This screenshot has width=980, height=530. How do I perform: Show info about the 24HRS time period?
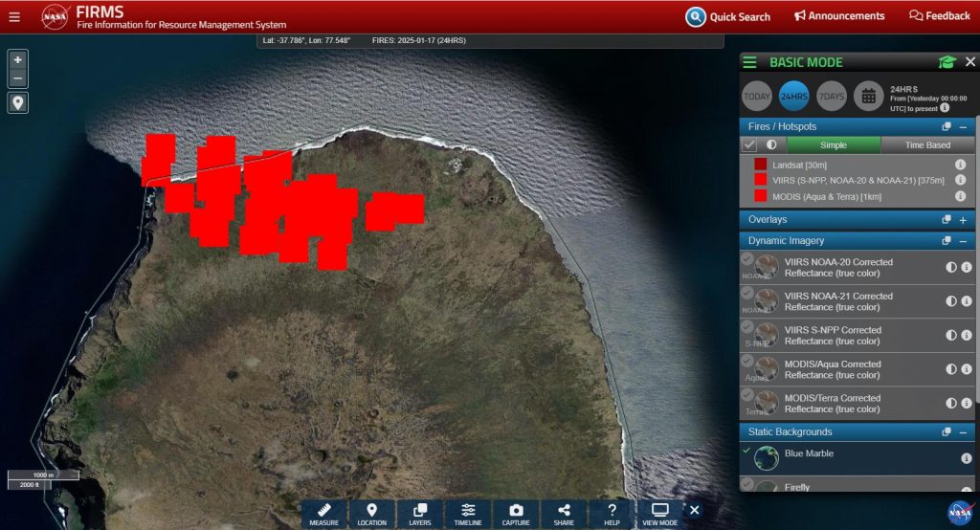click(945, 107)
